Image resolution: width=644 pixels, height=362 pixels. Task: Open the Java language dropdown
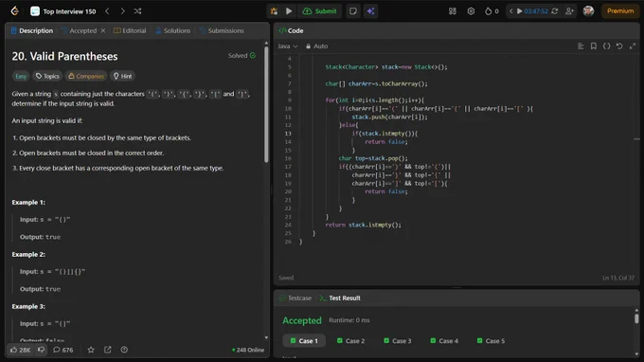[288, 46]
